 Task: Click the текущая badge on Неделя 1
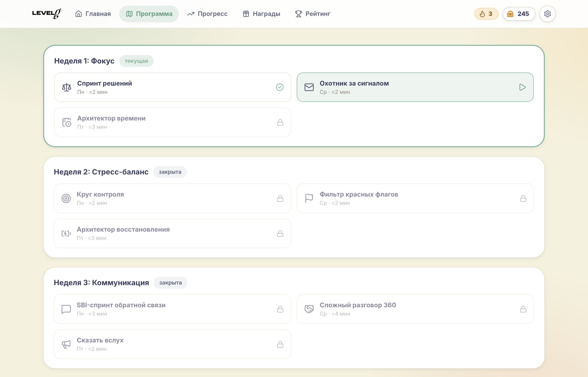(x=136, y=61)
